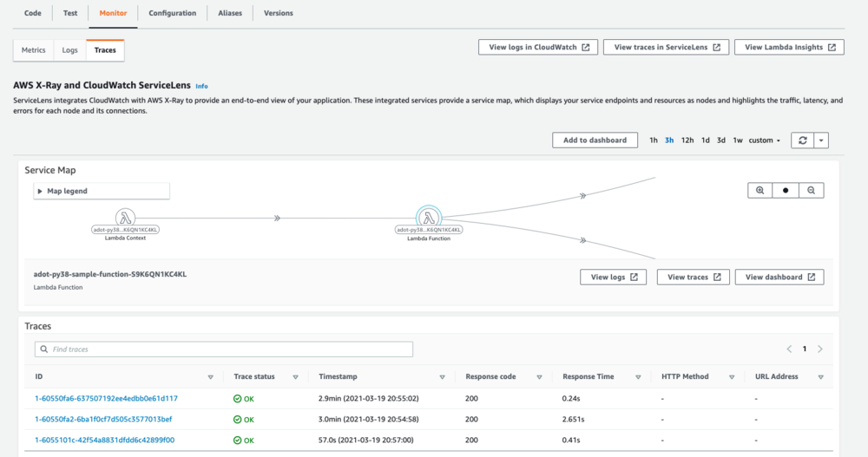
Task: Click View traces in ServiceLens button
Action: [666, 47]
